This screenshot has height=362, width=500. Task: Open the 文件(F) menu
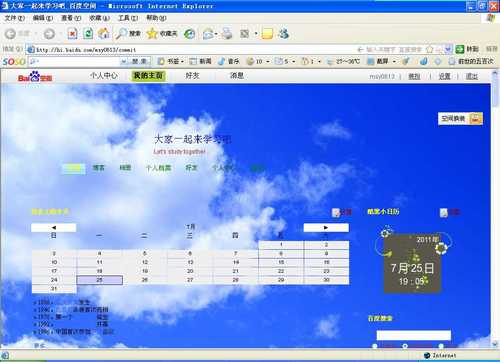click(14, 18)
